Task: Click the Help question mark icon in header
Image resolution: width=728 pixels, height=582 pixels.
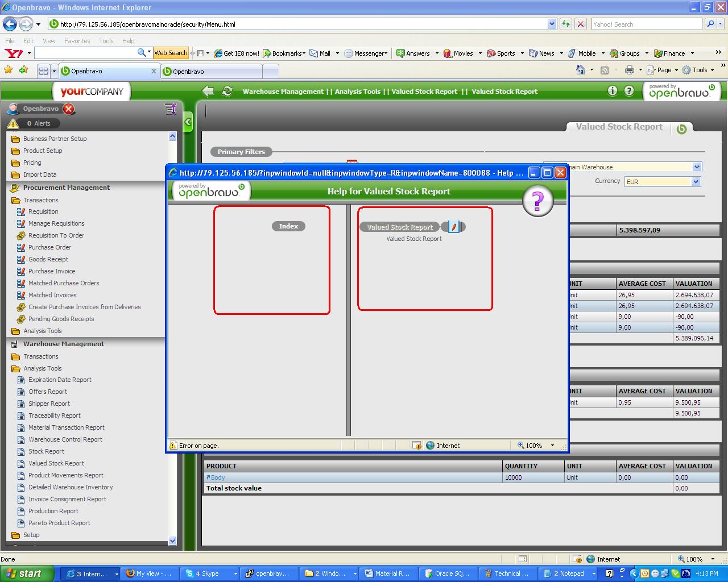Action: [x=628, y=91]
